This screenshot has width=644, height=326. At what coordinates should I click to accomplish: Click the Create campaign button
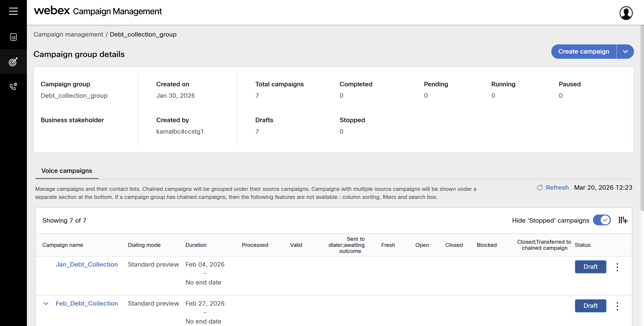click(584, 52)
